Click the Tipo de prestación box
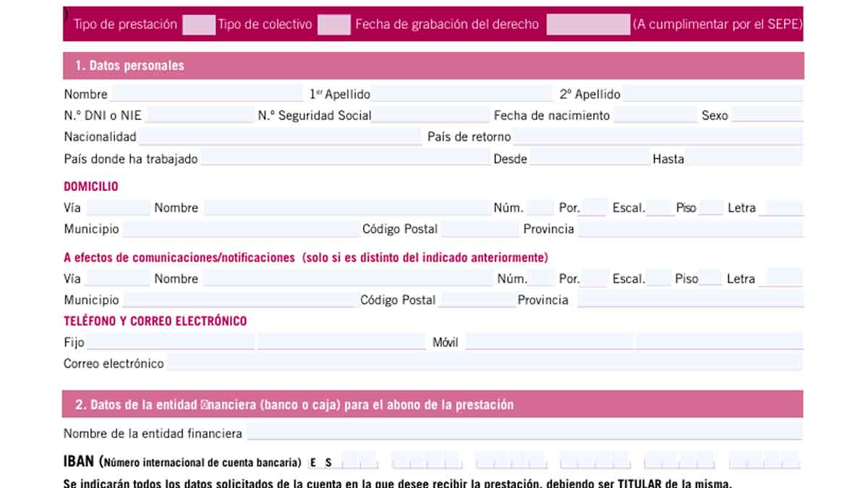 (x=198, y=25)
